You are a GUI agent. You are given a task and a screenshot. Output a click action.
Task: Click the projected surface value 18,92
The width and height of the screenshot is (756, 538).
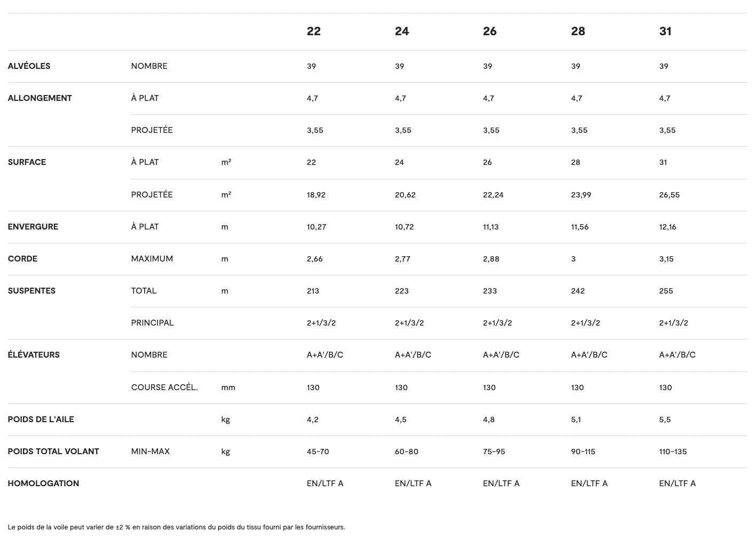click(316, 195)
